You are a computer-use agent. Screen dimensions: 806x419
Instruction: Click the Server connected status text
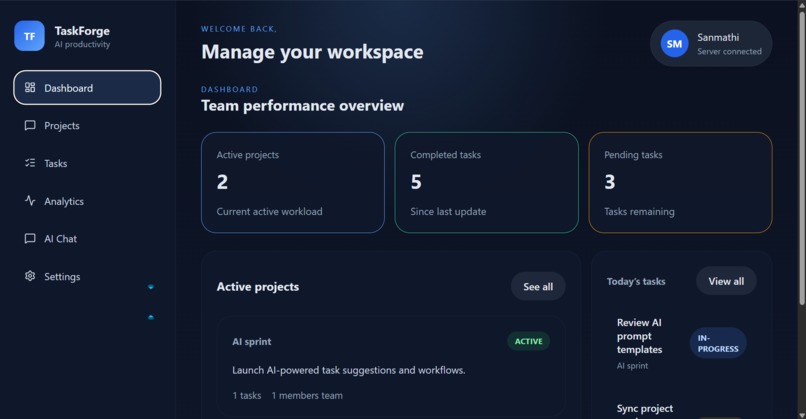point(729,51)
